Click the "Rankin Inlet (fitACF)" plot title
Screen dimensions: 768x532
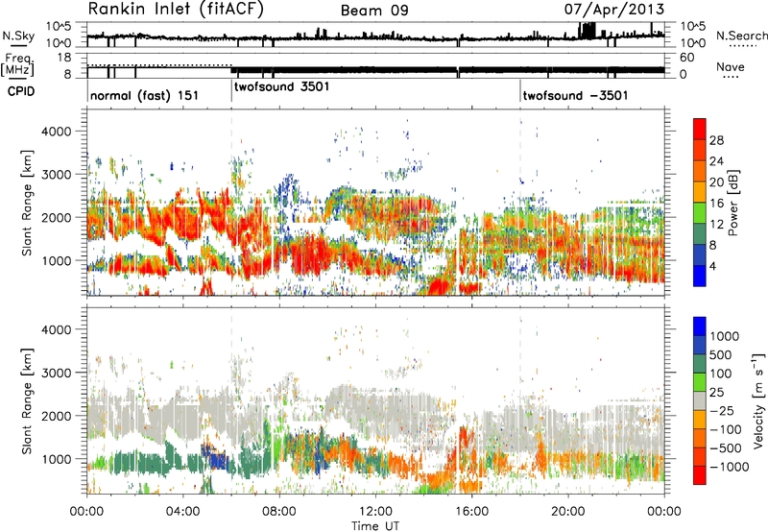[x=176, y=10]
